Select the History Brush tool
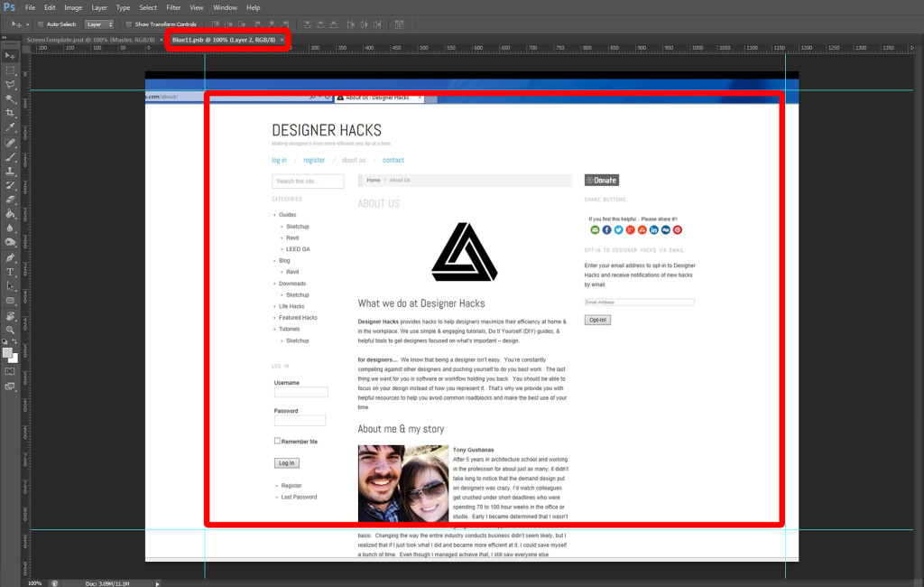The height and width of the screenshot is (587, 924). click(x=10, y=185)
